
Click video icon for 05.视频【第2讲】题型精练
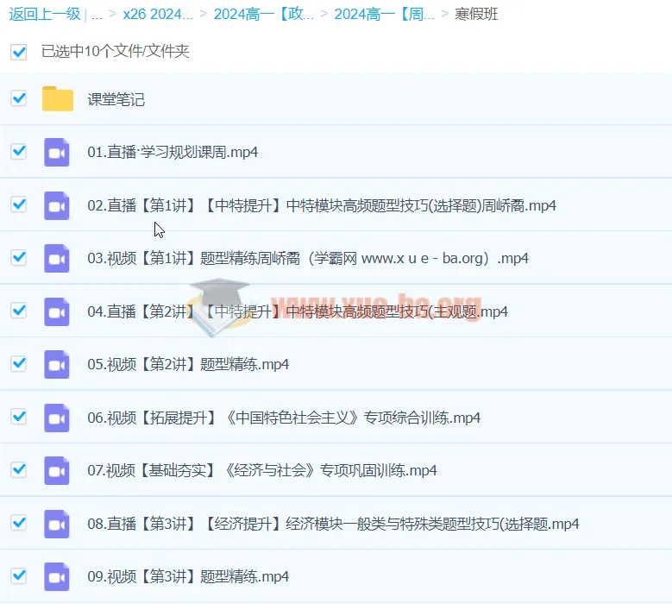click(57, 364)
